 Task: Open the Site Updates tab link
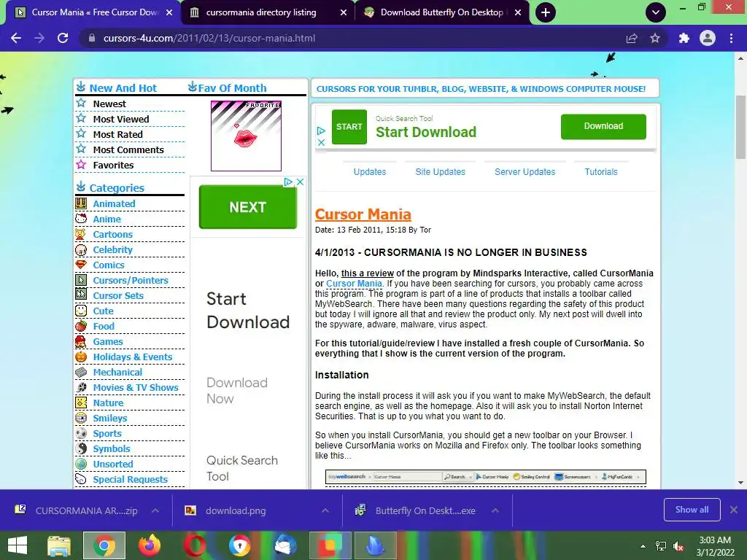click(x=440, y=171)
